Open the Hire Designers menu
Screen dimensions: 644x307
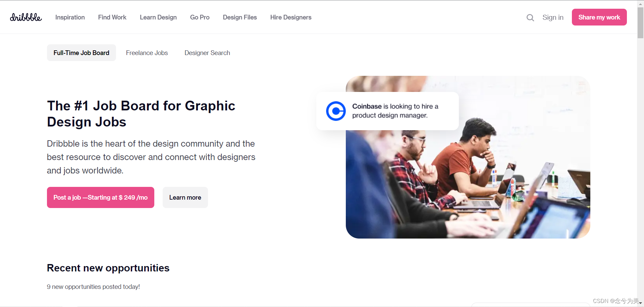pyautogui.click(x=291, y=17)
